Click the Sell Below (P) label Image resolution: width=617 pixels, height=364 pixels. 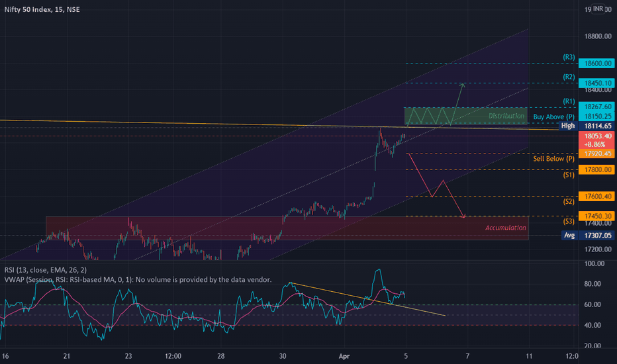pyautogui.click(x=553, y=159)
